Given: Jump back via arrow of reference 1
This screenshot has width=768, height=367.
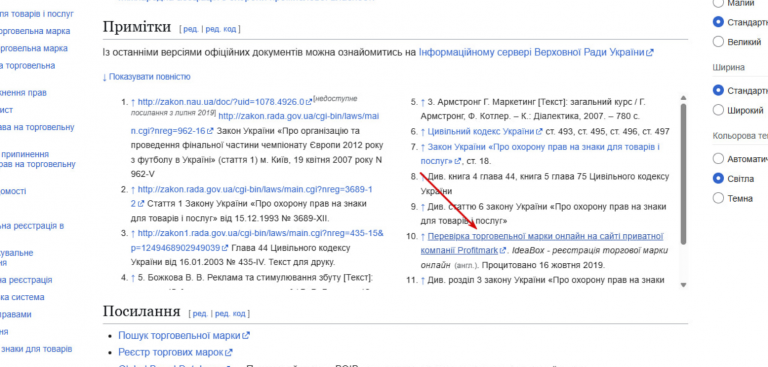Looking at the screenshot, I should [133, 102].
